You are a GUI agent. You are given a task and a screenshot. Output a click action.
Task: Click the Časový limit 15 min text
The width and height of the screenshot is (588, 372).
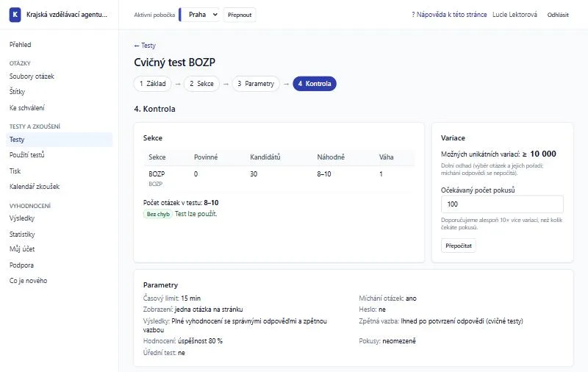point(172,298)
